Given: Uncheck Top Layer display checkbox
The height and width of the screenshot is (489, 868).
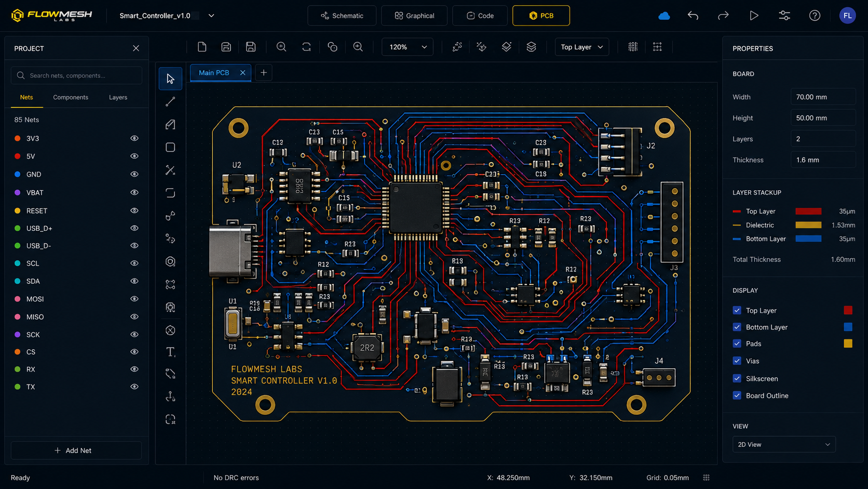Looking at the screenshot, I should pyautogui.click(x=737, y=310).
